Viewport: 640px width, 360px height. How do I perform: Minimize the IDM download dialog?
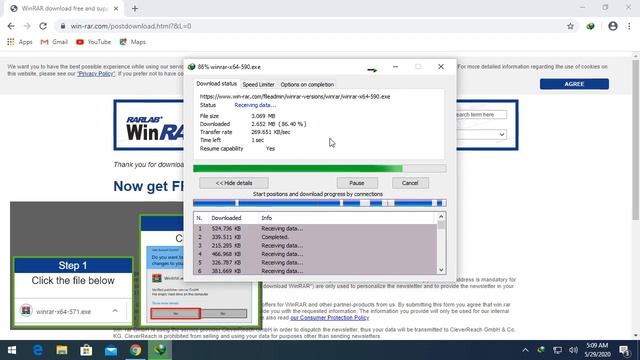tap(395, 67)
